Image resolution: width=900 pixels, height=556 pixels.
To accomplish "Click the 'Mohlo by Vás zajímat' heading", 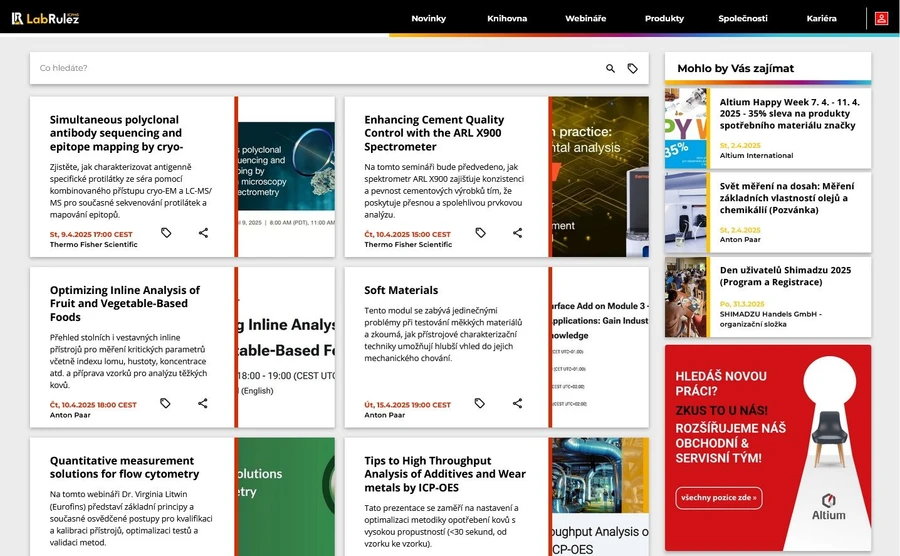I will (735, 68).
